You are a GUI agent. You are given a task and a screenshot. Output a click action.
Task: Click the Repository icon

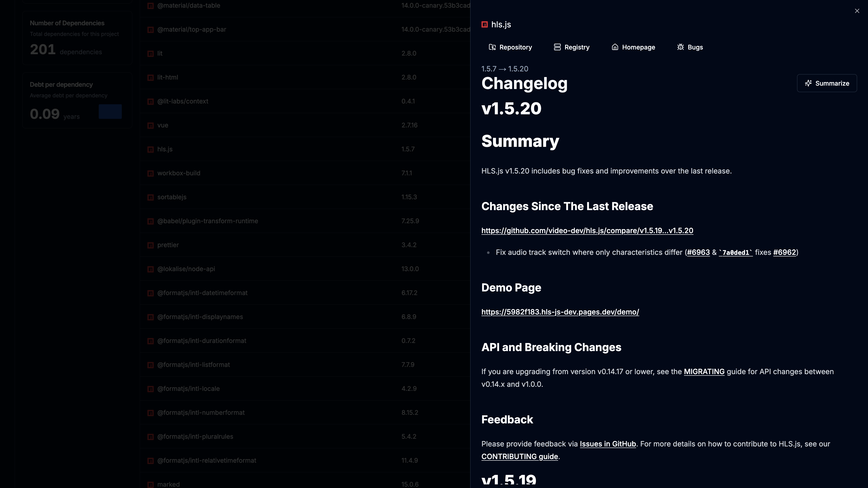pos(492,47)
